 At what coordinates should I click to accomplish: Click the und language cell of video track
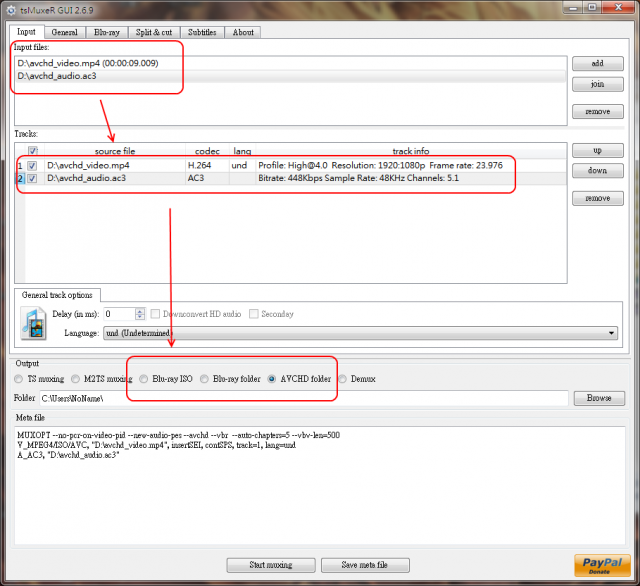[x=242, y=166]
